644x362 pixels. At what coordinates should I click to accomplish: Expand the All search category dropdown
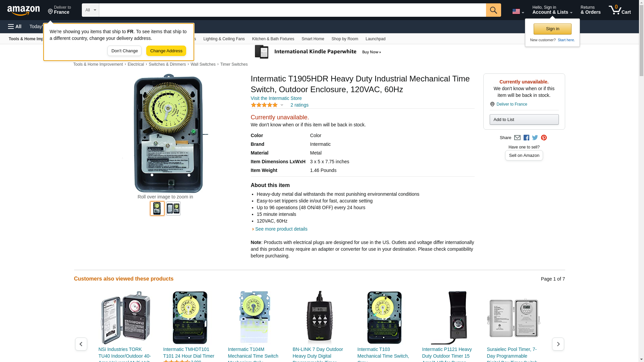point(91,10)
